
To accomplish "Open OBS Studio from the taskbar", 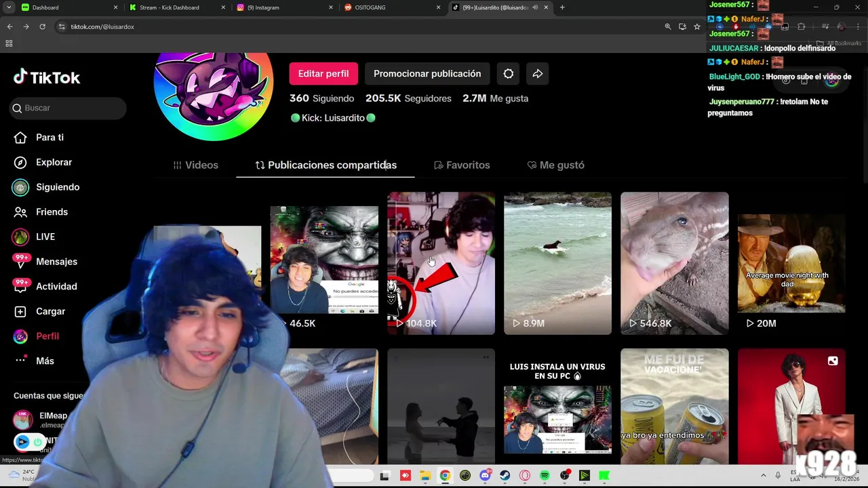I will (565, 476).
